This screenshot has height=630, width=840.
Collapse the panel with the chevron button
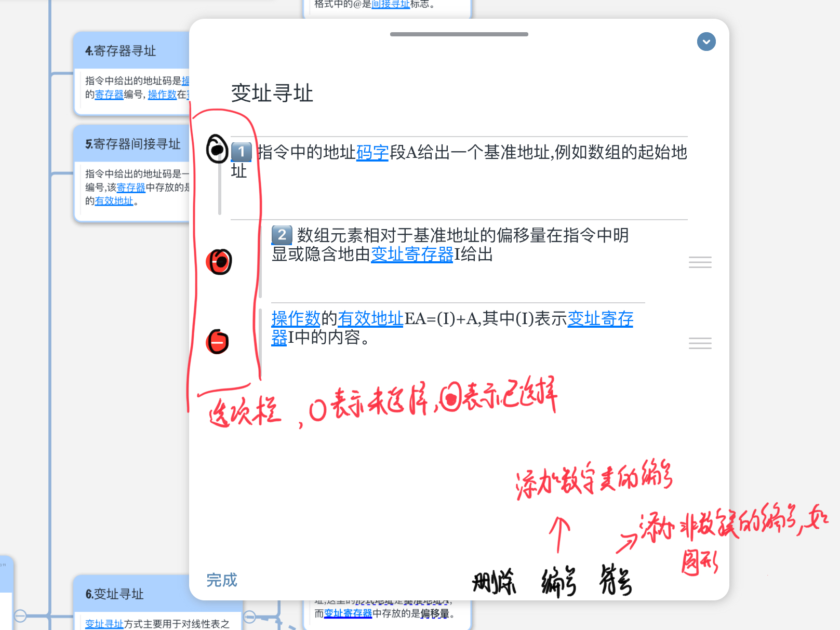point(706,42)
